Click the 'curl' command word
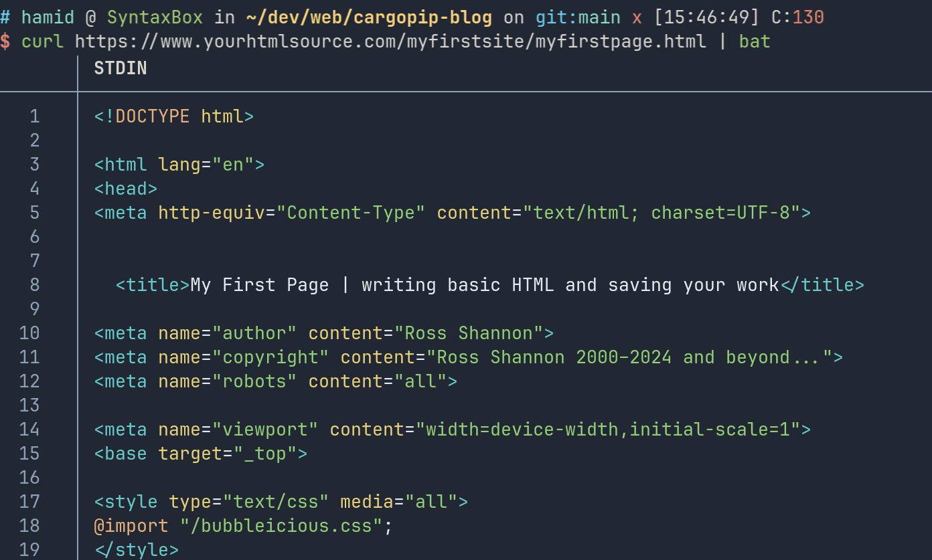The height and width of the screenshot is (560, 932). coord(42,41)
